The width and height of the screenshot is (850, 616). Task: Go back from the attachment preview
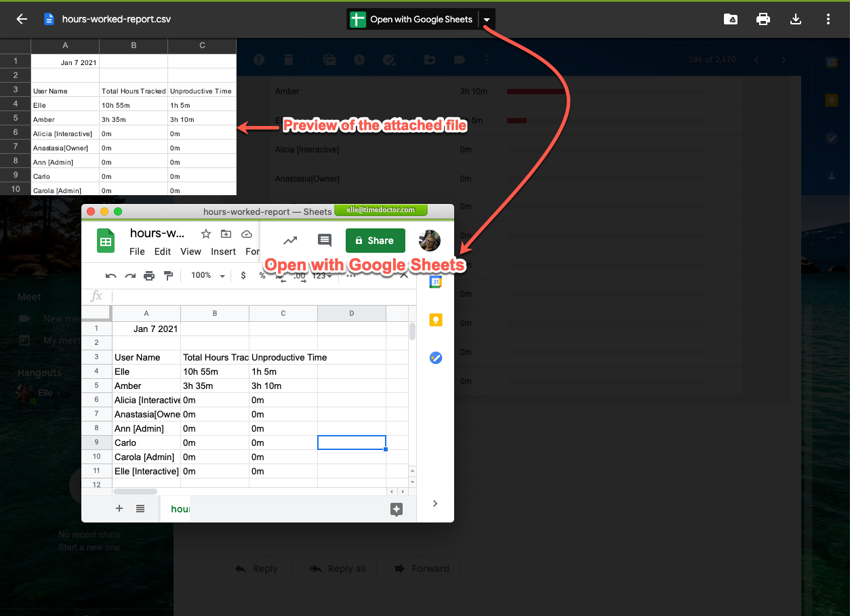coord(22,19)
